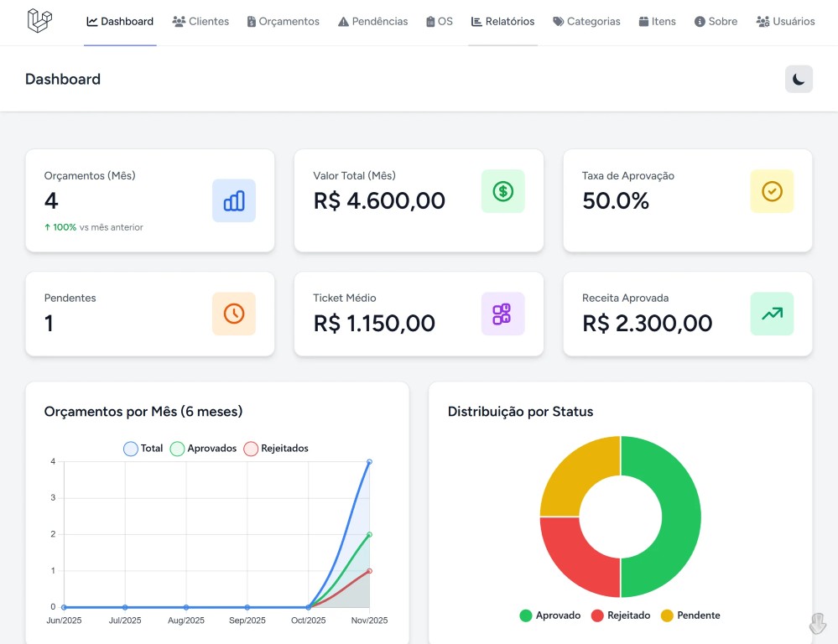Click the blue bar chart icon in Orçamentos card
Screen dimensions: 838x644
pyautogui.click(x=234, y=200)
